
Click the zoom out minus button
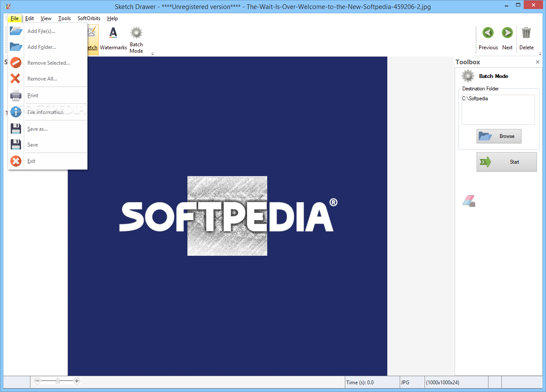(x=37, y=380)
